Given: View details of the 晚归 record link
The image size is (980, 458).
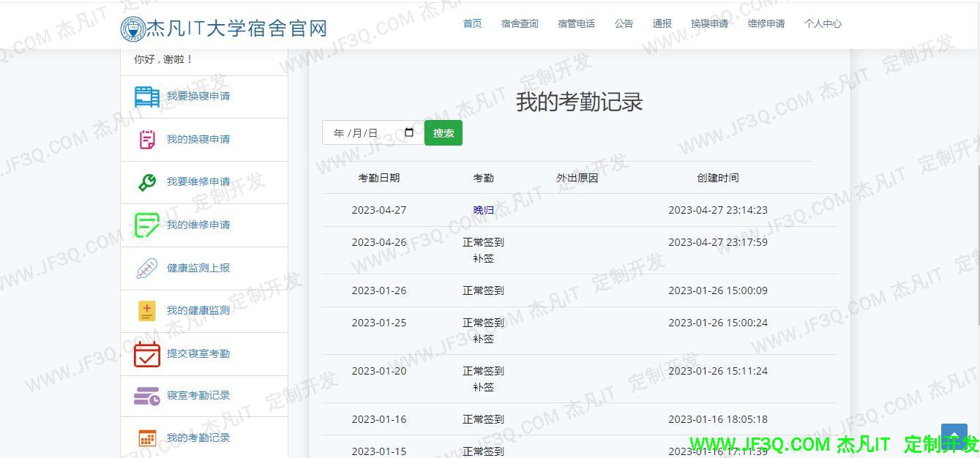Looking at the screenshot, I should 482,210.
